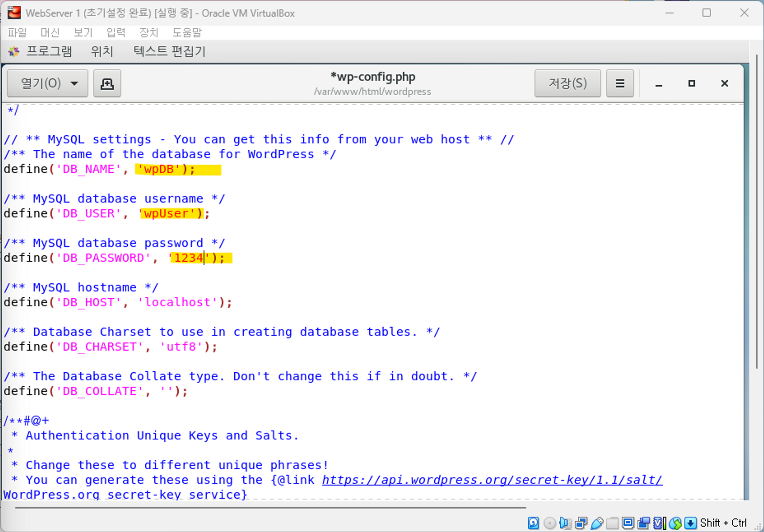The image size is (764, 532).
Task: Open the 장치 menu
Action: 149,33
